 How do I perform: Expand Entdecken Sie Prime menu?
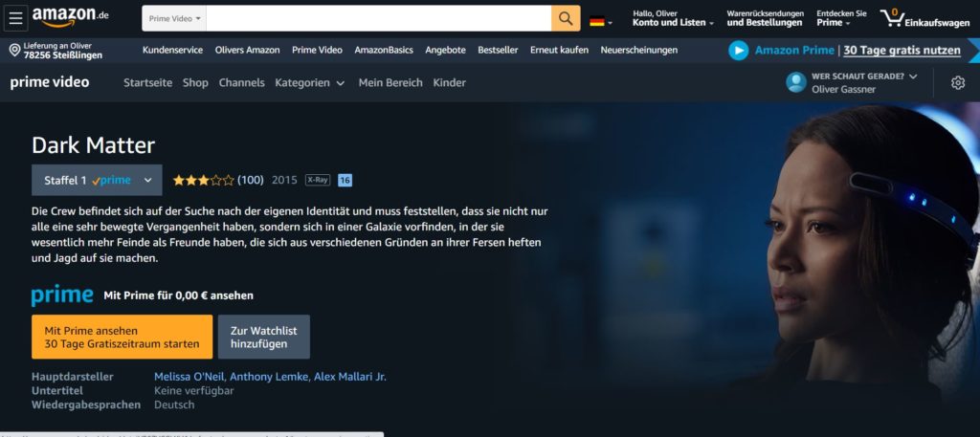coord(841,18)
